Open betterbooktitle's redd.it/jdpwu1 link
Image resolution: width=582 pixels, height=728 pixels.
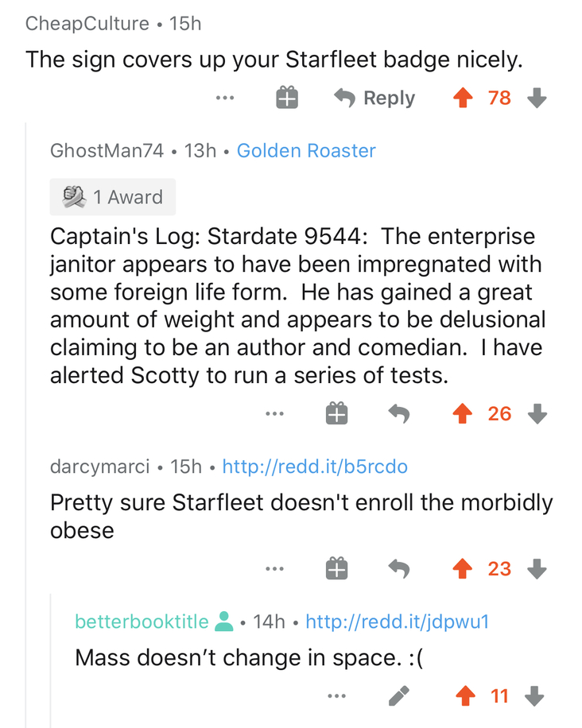tap(398, 622)
